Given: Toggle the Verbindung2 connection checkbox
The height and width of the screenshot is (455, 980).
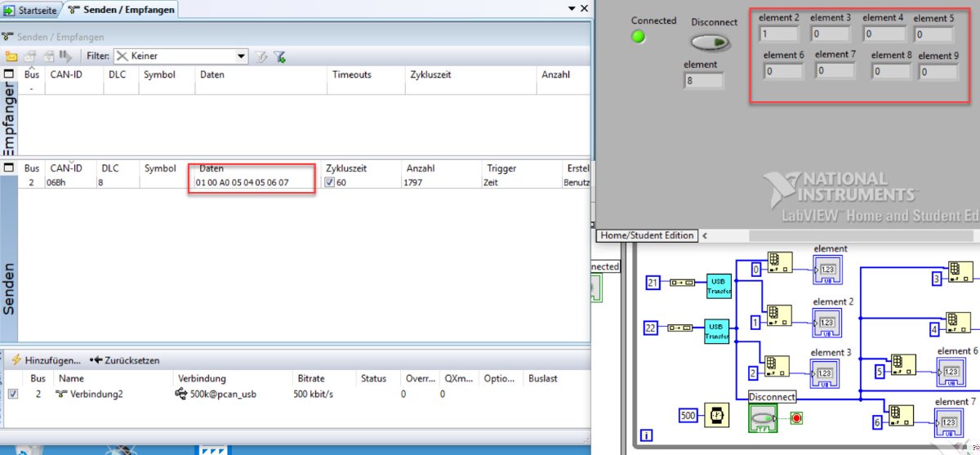Looking at the screenshot, I should pyautogui.click(x=12, y=394).
